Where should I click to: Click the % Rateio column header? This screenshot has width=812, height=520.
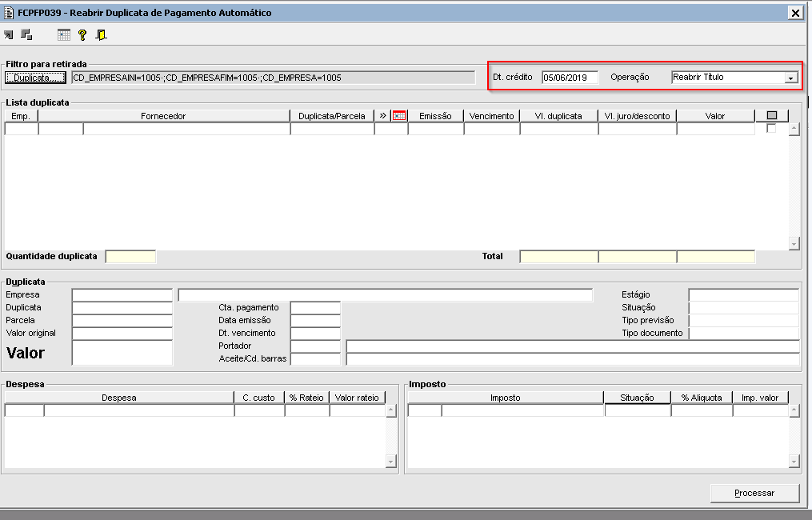pyautogui.click(x=306, y=398)
